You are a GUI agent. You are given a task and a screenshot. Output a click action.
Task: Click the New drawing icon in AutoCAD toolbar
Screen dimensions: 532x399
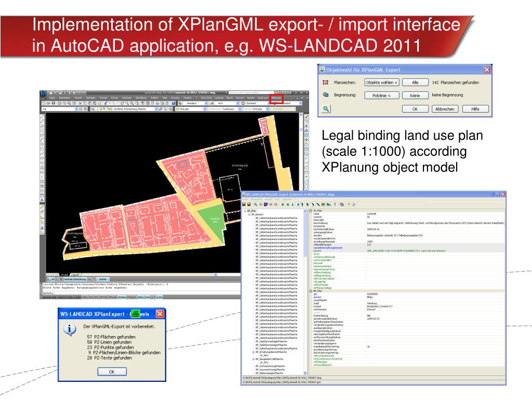coord(44,103)
